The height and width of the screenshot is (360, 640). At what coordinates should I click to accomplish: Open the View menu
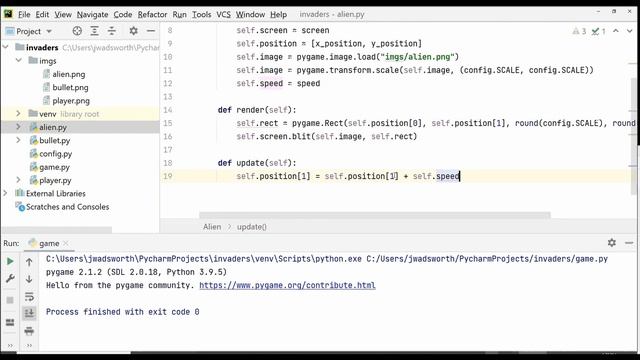[63, 14]
